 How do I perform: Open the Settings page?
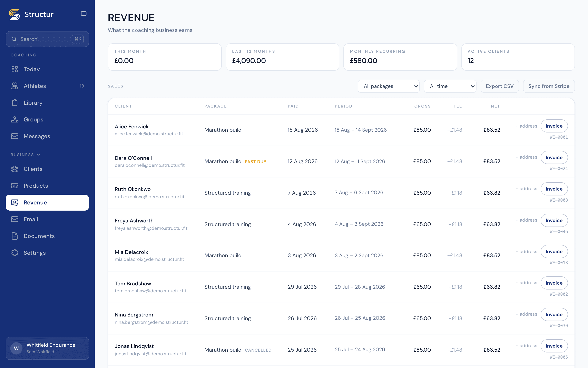click(x=47, y=253)
